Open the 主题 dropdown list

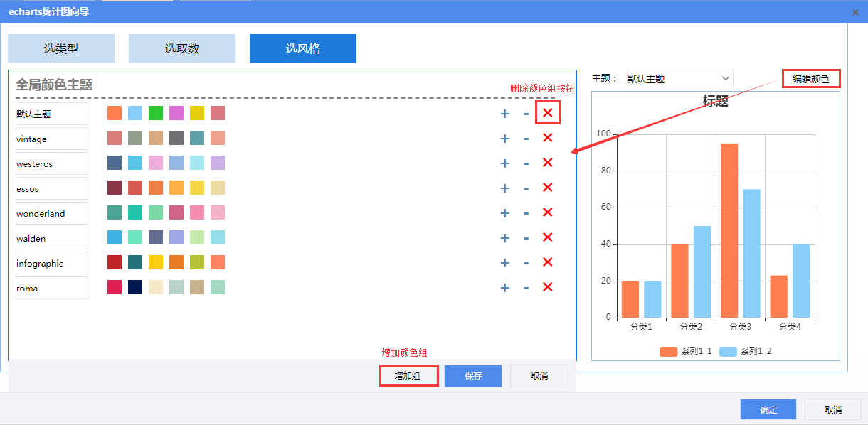[679, 79]
